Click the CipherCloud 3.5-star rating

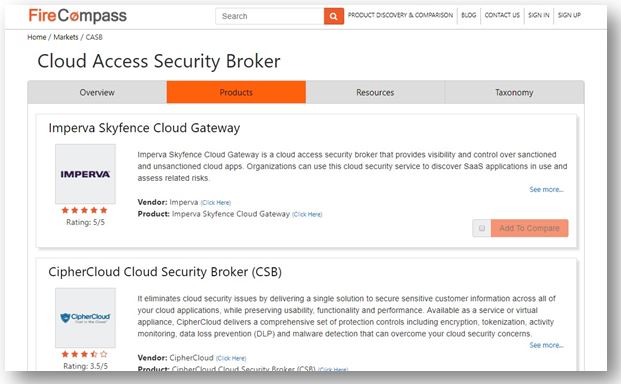[84, 354]
